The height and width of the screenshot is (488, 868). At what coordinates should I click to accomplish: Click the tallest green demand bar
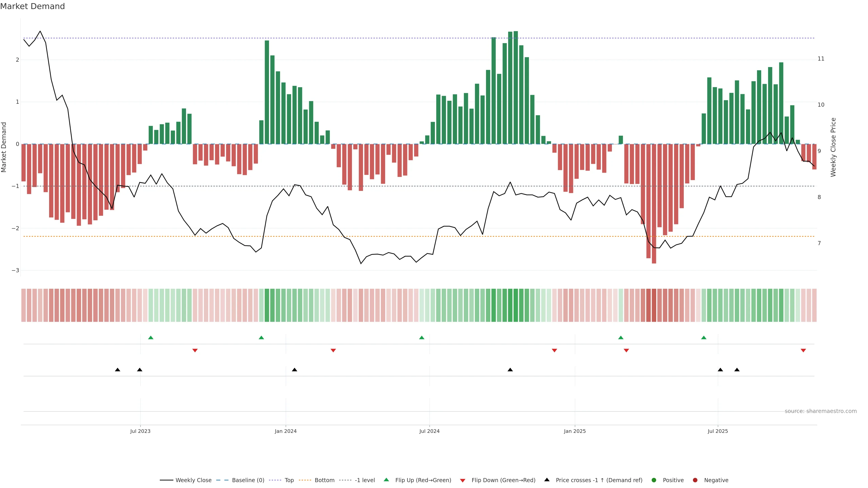click(x=516, y=88)
